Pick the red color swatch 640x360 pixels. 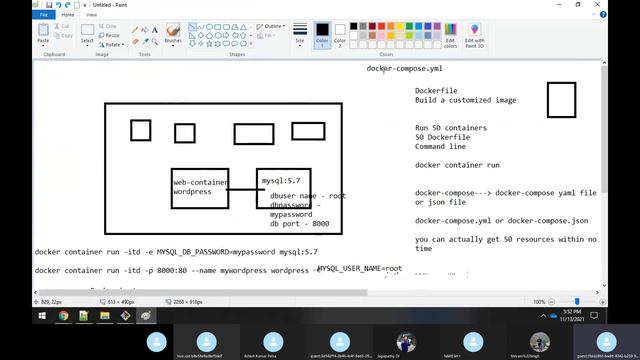381,26
